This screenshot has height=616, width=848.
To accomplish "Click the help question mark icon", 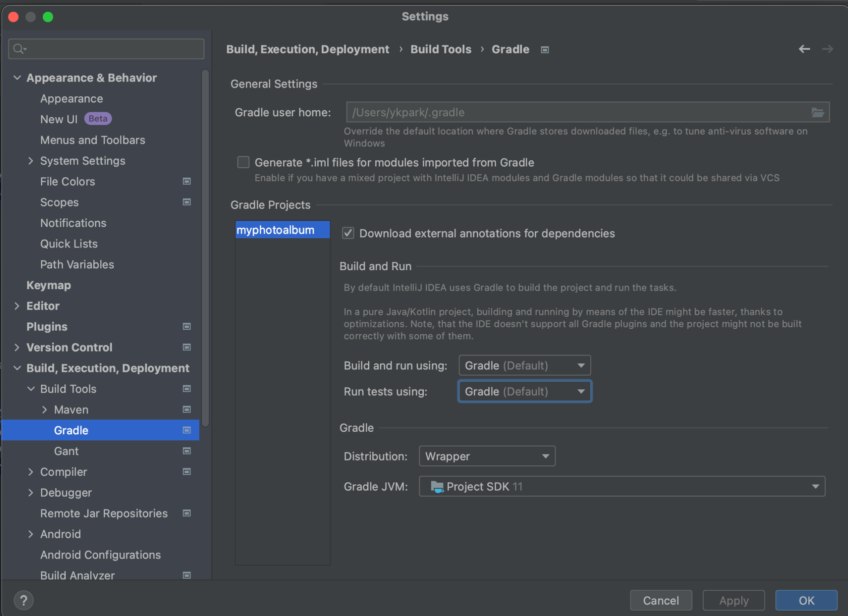I will [x=24, y=600].
